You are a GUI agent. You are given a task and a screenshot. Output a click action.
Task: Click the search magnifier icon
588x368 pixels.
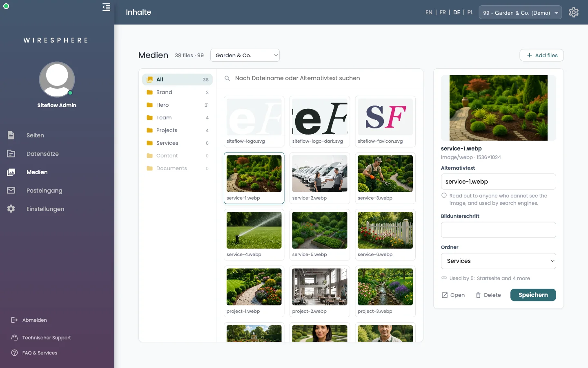pos(227,78)
